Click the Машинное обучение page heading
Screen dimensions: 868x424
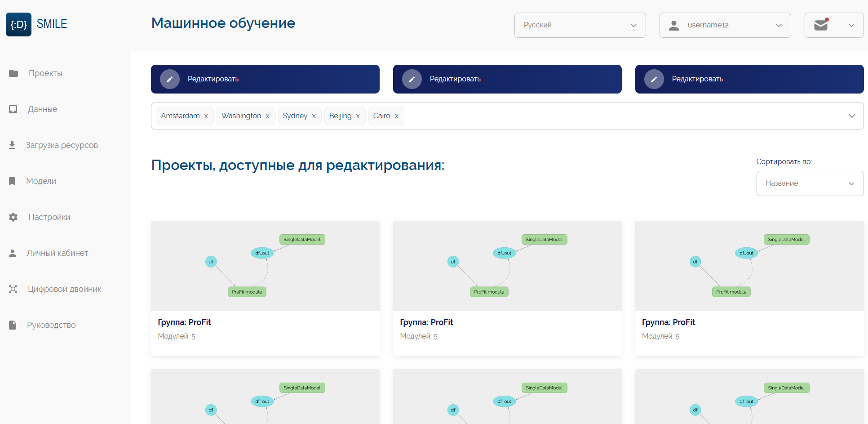(223, 23)
